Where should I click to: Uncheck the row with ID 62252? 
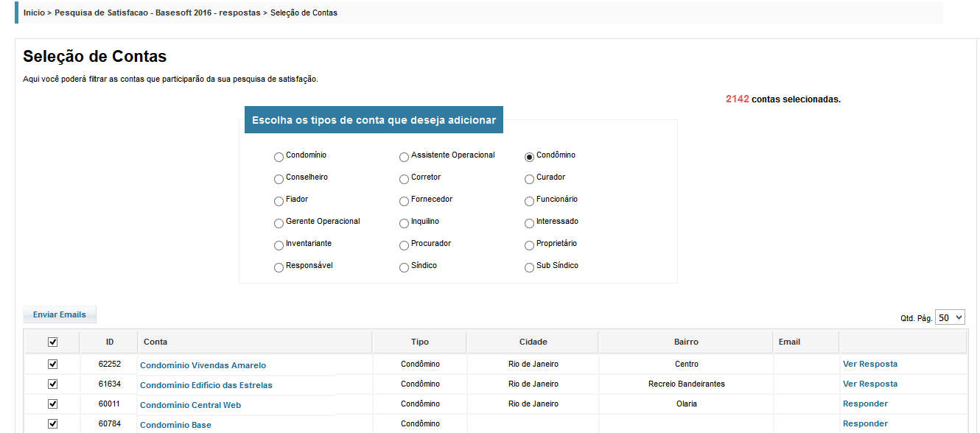pos(52,364)
